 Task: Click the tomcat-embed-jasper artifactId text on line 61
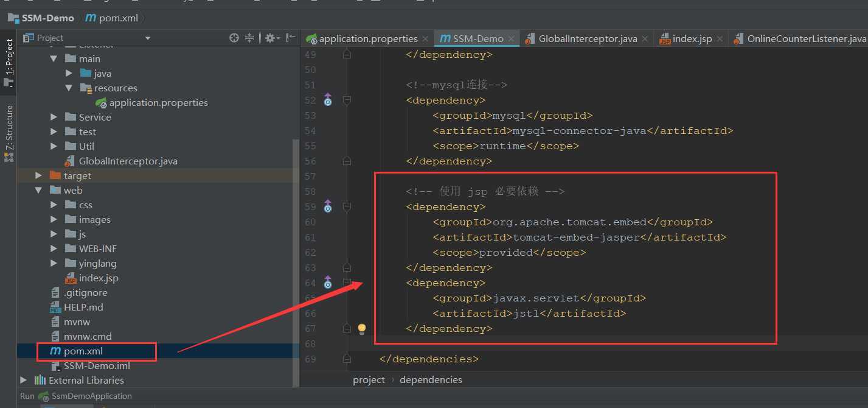coord(577,237)
